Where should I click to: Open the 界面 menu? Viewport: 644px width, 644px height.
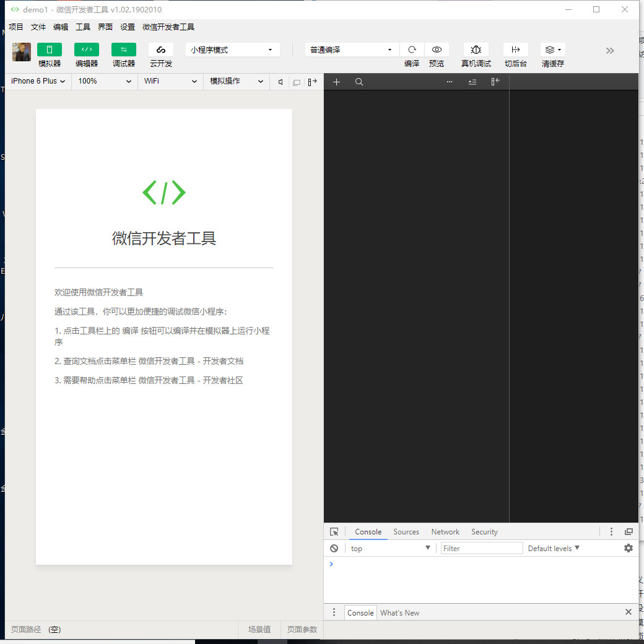tap(105, 27)
